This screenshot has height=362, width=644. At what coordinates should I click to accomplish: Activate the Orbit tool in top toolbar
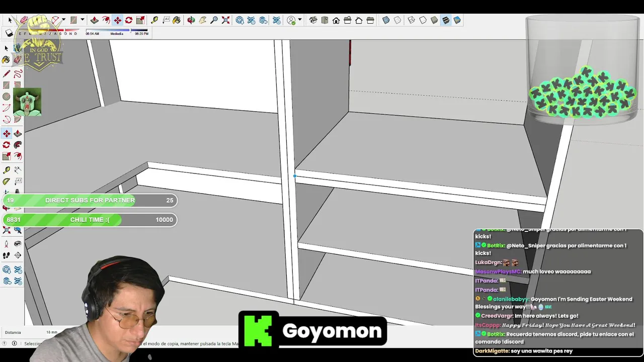tap(191, 20)
